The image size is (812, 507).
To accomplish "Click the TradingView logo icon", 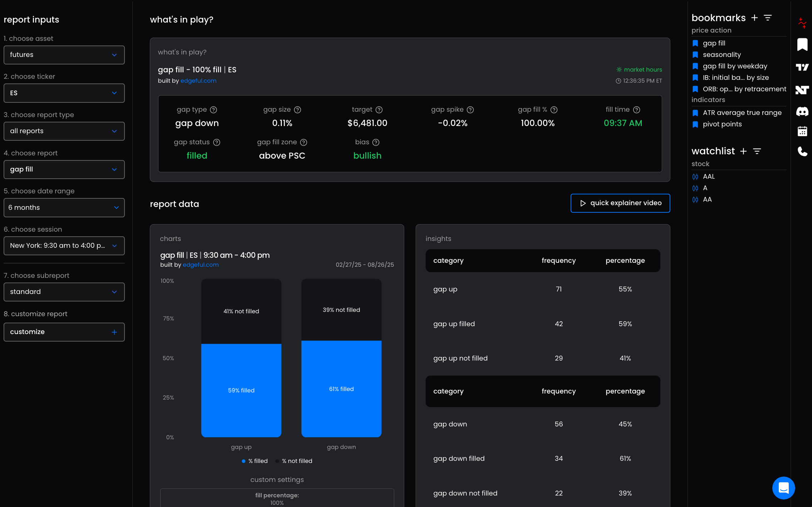I will click(802, 67).
